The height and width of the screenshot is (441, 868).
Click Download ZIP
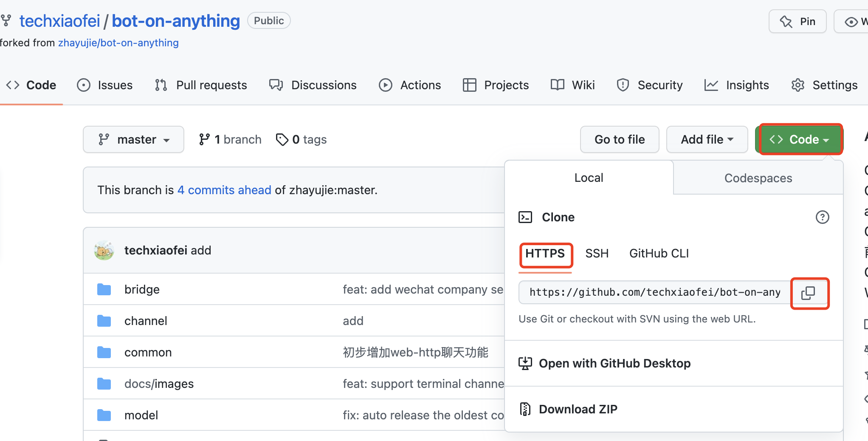[578, 409]
